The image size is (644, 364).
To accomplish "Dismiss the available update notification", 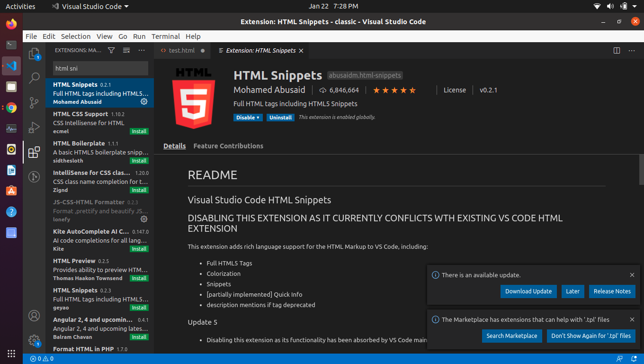I will (632, 275).
